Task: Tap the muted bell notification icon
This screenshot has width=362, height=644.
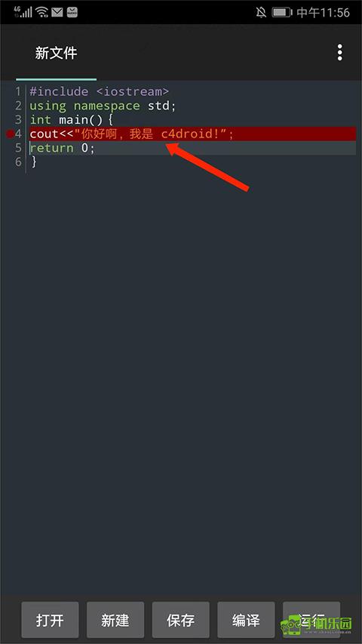Action: click(261, 12)
